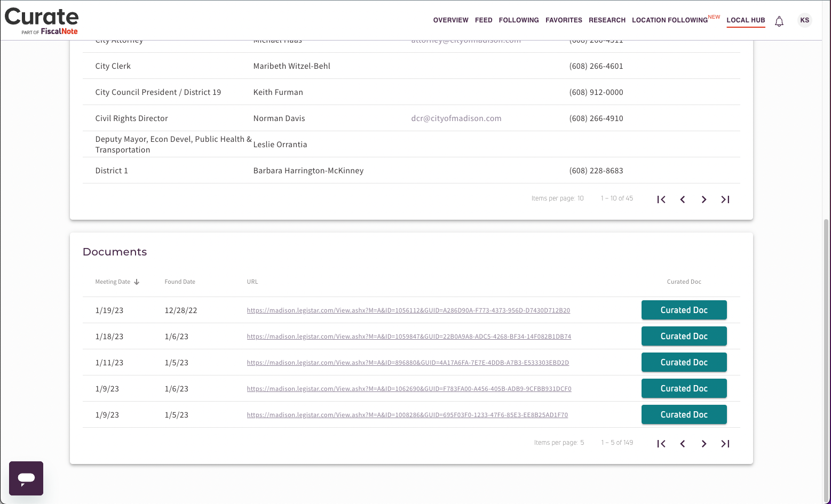
Task: Open Curated Doc for 1/19/23 meeting
Action: pyautogui.click(x=684, y=310)
